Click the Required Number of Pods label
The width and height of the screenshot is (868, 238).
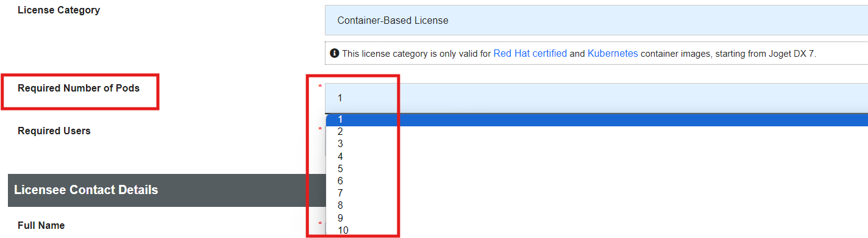click(x=79, y=88)
